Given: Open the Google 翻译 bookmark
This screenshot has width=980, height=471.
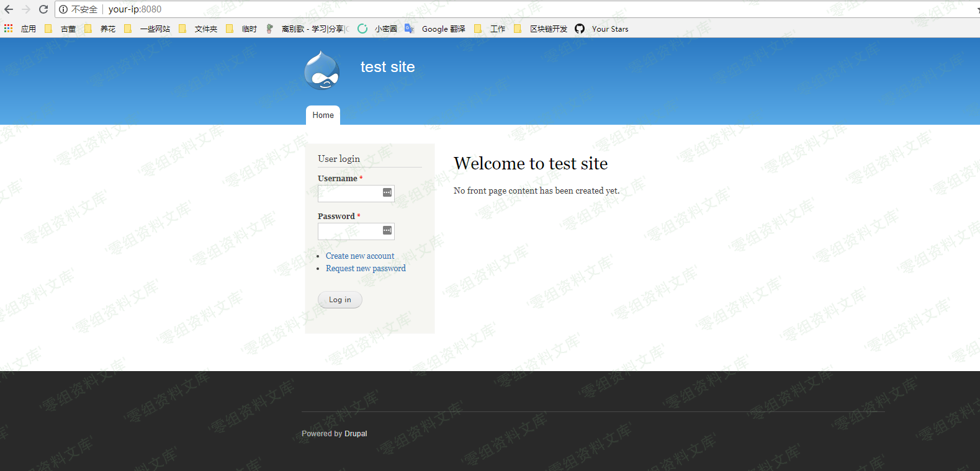Looking at the screenshot, I should (x=435, y=29).
